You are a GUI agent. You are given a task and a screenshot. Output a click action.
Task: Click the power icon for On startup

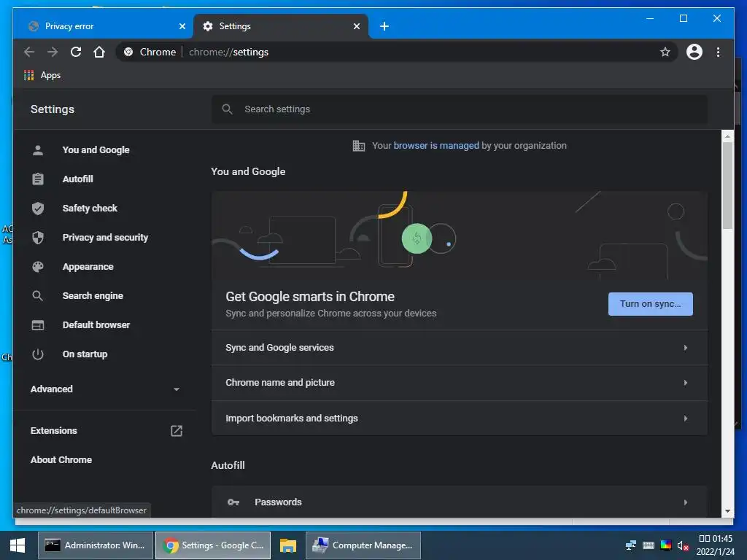38,354
